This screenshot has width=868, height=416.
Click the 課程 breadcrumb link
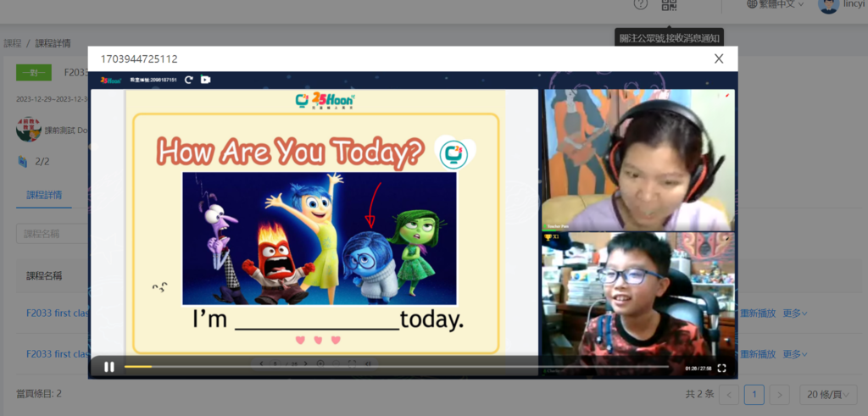[12, 43]
